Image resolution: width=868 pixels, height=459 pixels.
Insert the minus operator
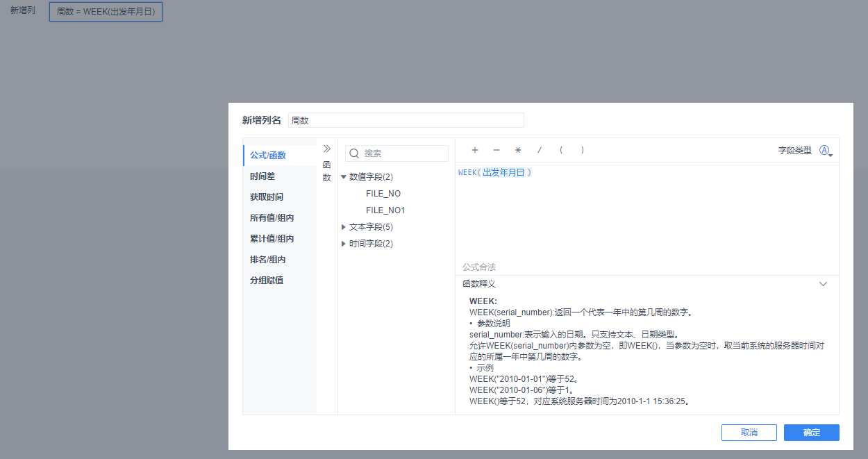click(x=496, y=150)
